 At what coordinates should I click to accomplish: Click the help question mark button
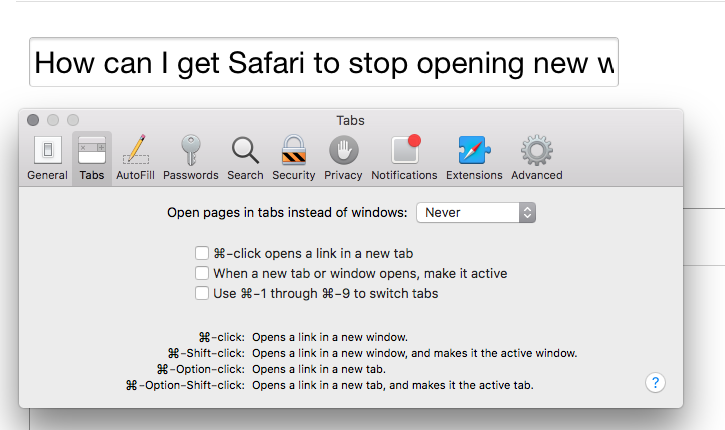click(655, 383)
